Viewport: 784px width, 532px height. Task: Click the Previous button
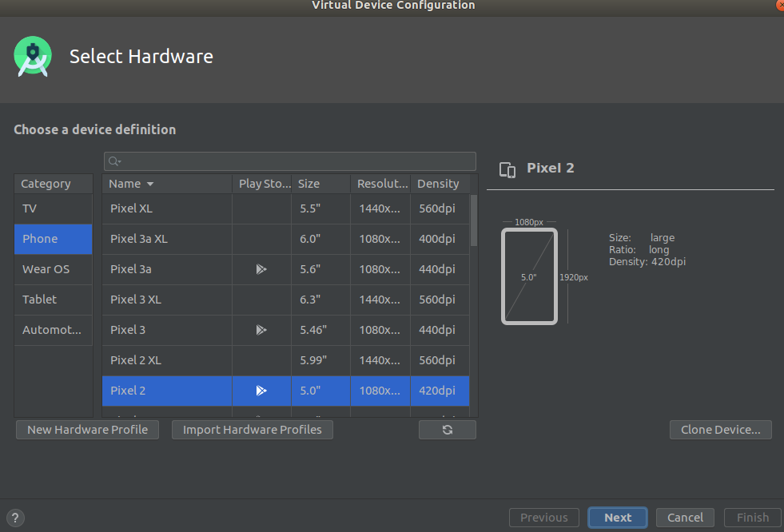coord(544,518)
